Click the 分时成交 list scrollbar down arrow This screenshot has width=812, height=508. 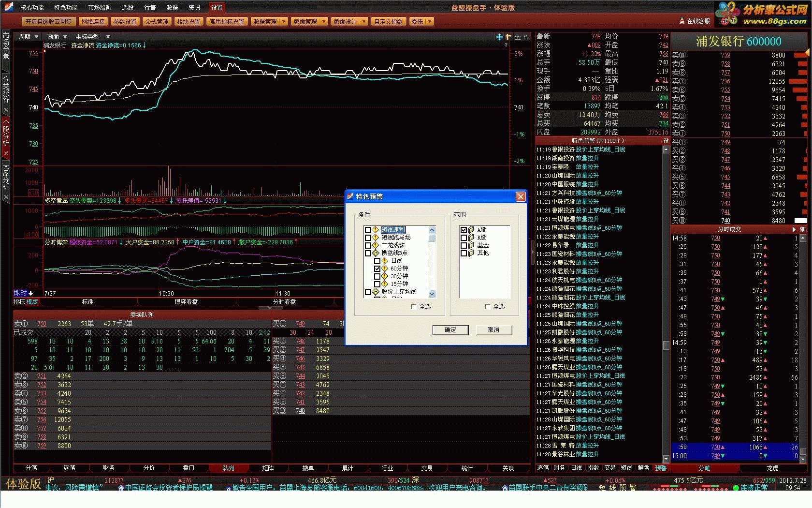click(x=803, y=459)
